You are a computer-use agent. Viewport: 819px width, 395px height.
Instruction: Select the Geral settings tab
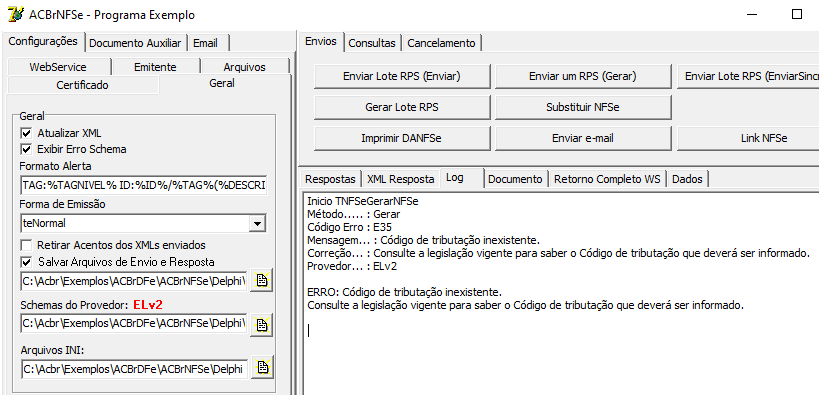click(x=222, y=83)
